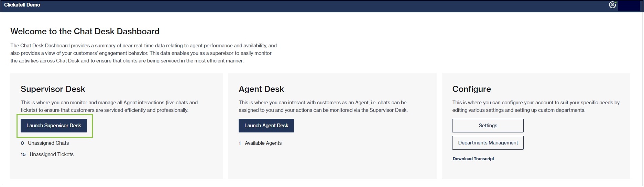This screenshot has height=187, width=644.
Task: Click the Agent Desk heading
Action: click(x=261, y=89)
